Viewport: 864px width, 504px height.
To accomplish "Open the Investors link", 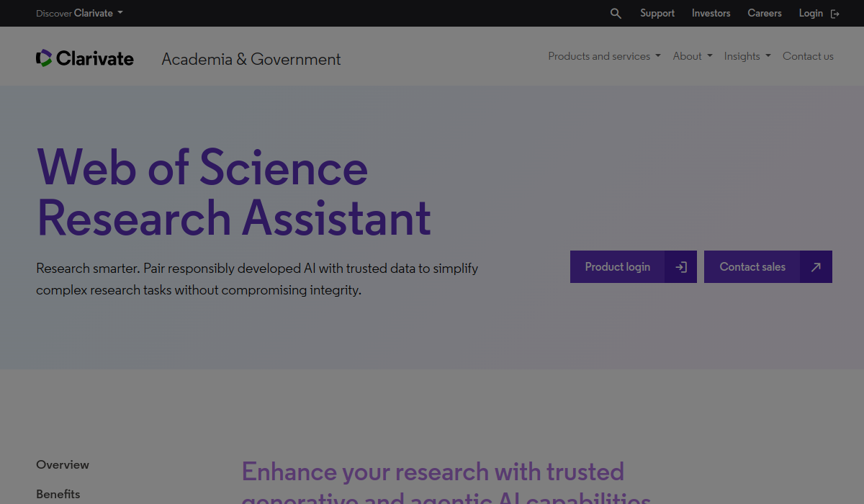I will 711,13.
